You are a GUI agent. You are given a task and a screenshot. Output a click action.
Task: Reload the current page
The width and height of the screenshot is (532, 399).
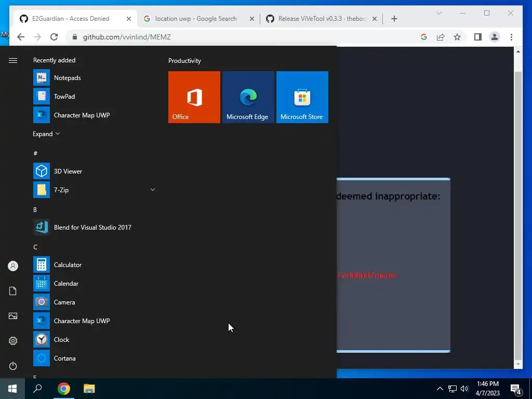click(54, 37)
